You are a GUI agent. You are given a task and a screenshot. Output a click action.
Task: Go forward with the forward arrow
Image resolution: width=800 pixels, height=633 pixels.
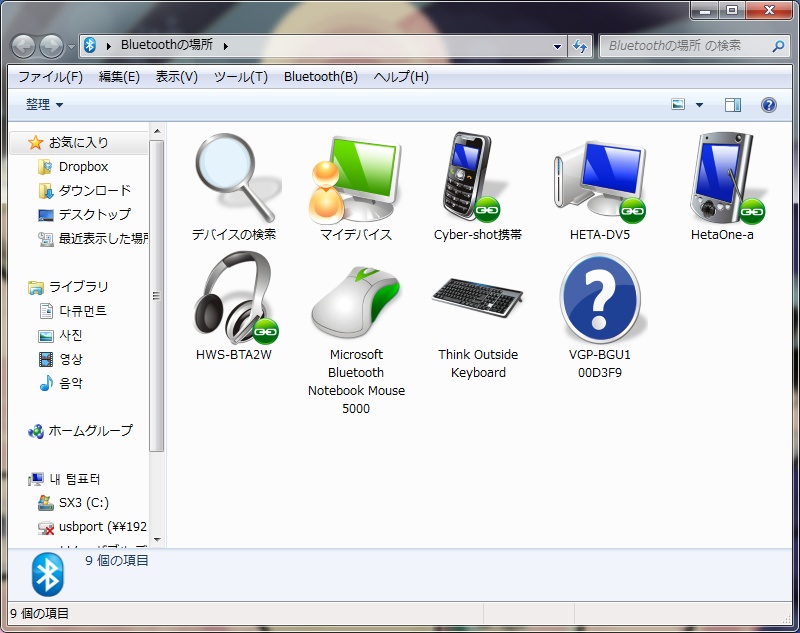(x=52, y=46)
